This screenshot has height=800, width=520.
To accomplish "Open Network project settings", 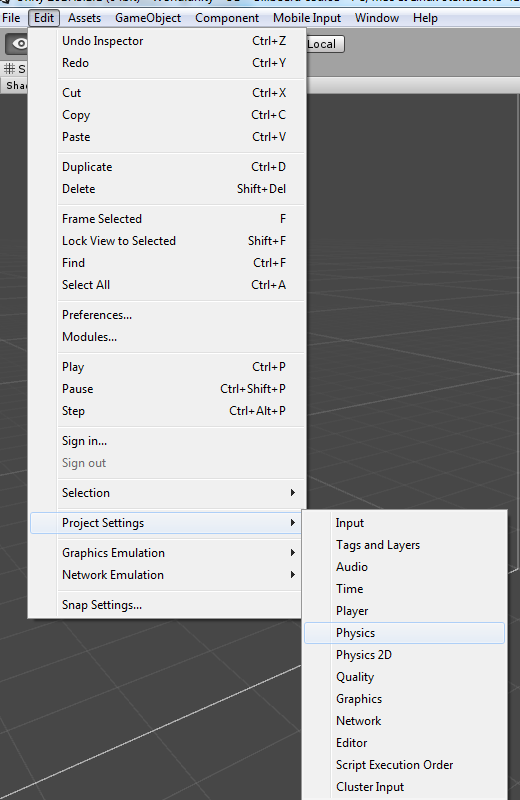I will click(404, 721).
